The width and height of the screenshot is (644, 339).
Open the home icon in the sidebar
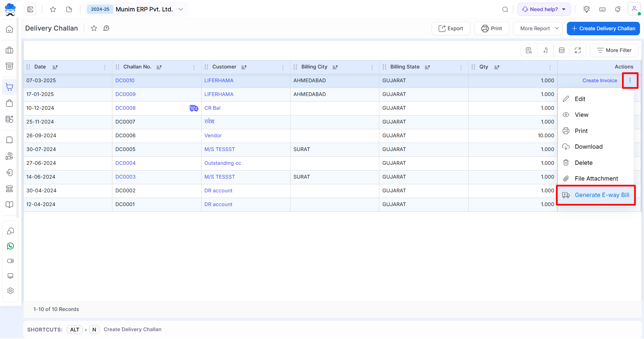(x=9, y=29)
